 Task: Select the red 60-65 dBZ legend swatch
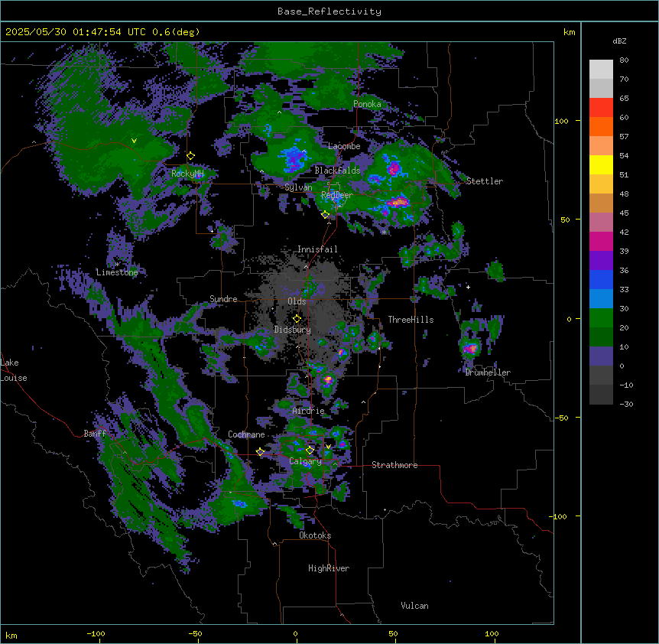pyautogui.click(x=601, y=108)
